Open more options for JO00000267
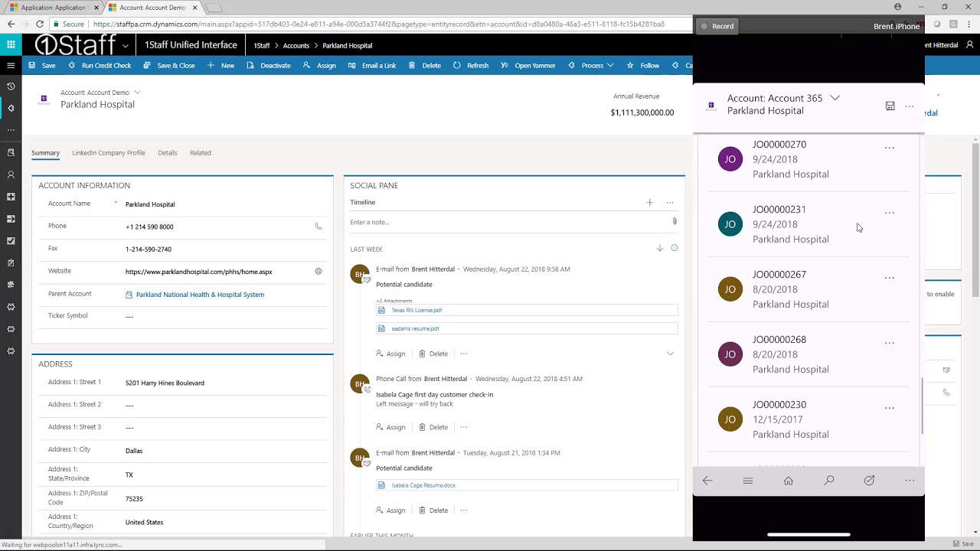This screenshot has width=980, height=551. pyautogui.click(x=890, y=278)
